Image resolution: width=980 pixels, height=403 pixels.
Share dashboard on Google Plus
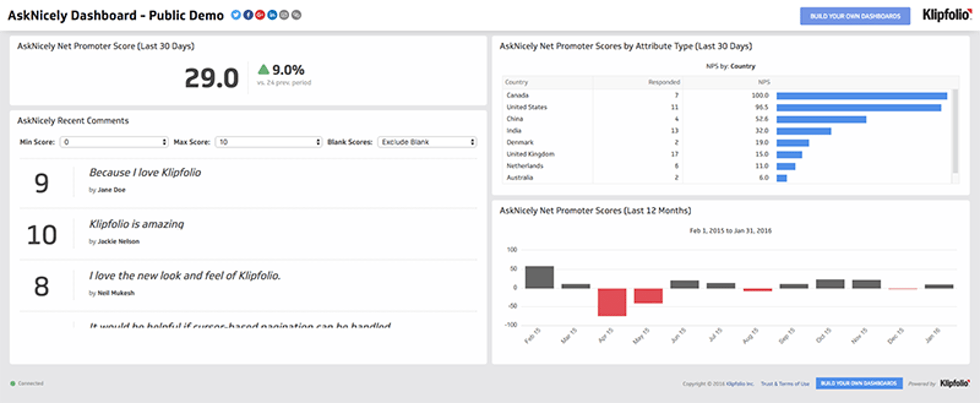(260, 15)
